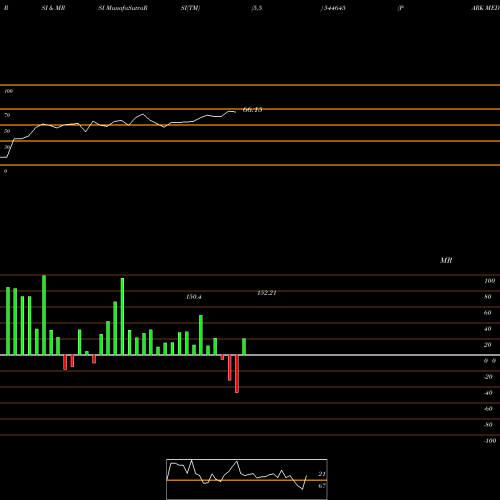Select the header text 'SI(TM)'
This screenshot has width=500, height=500.
190,8
